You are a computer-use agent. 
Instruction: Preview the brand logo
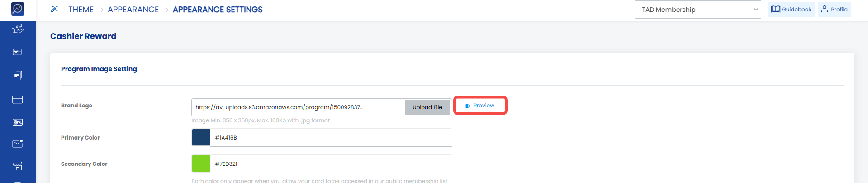coord(480,106)
